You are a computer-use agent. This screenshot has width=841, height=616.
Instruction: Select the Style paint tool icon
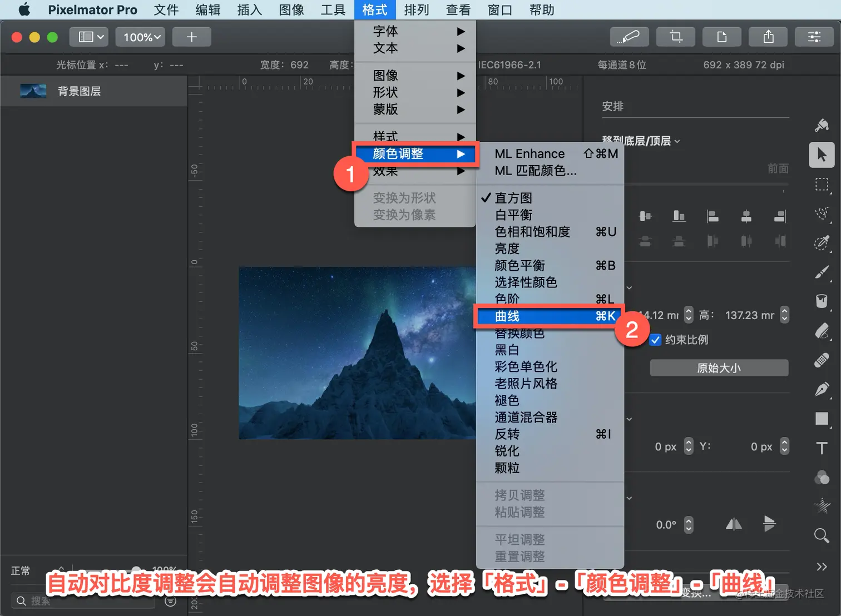click(x=822, y=125)
